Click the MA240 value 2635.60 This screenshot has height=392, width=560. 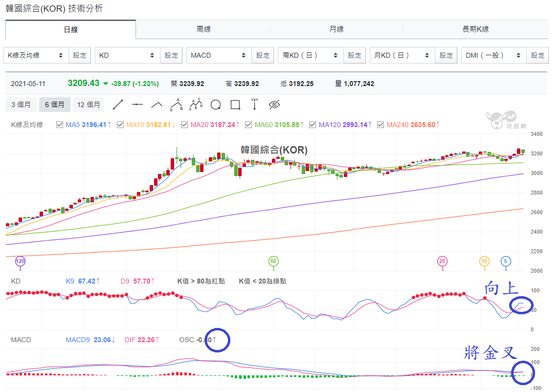(x=423, y=125)
